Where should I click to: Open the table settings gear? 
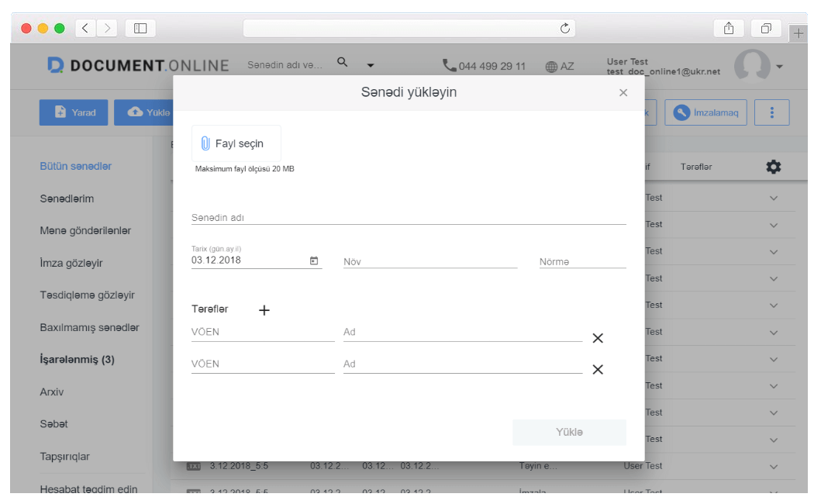pyautogui.click(x=773, y=167)
